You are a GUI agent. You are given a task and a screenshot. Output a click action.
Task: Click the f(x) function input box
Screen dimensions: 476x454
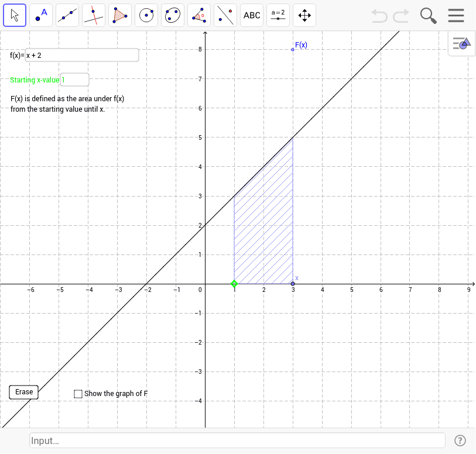(82, 55)
